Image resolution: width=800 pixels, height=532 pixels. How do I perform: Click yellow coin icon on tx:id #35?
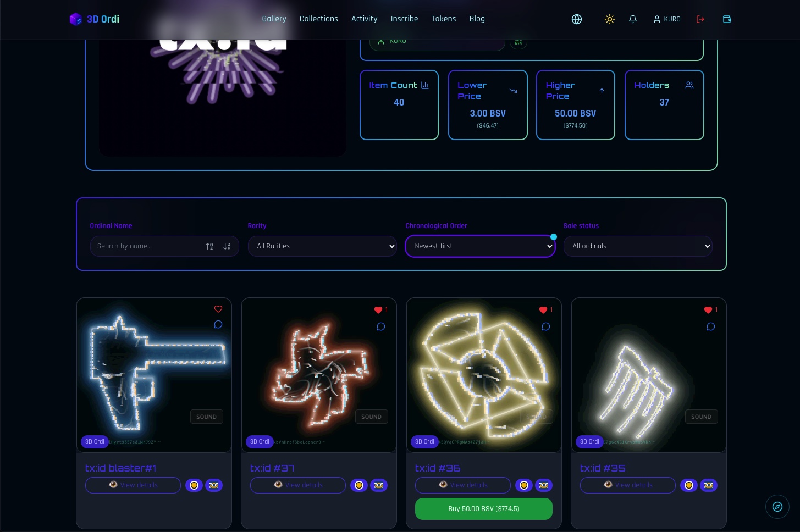[689, 485]
